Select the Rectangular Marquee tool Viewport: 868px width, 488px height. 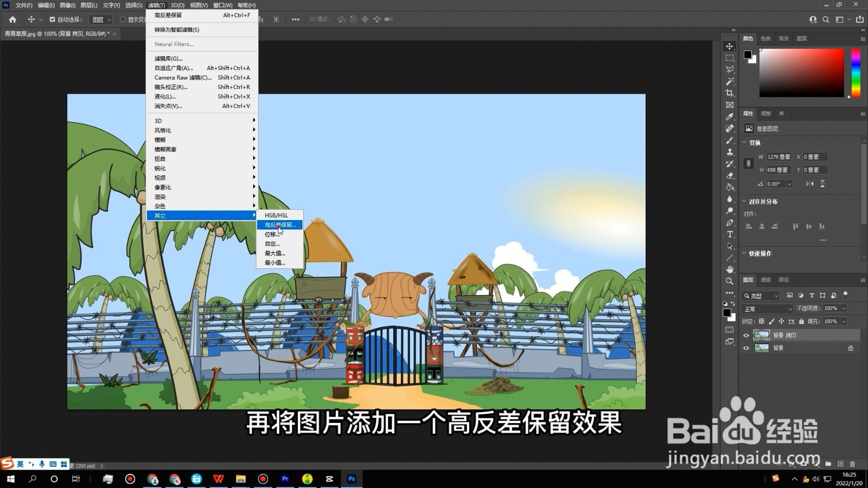pos(730,58)
